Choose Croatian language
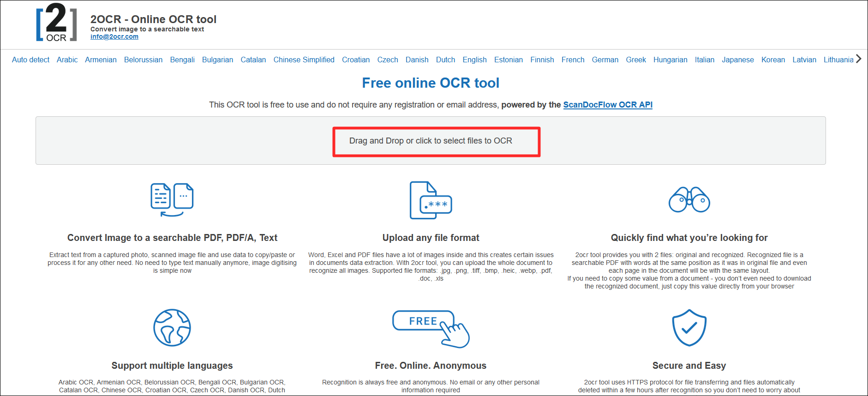This screenshot has width=868, height=396. 356,60
